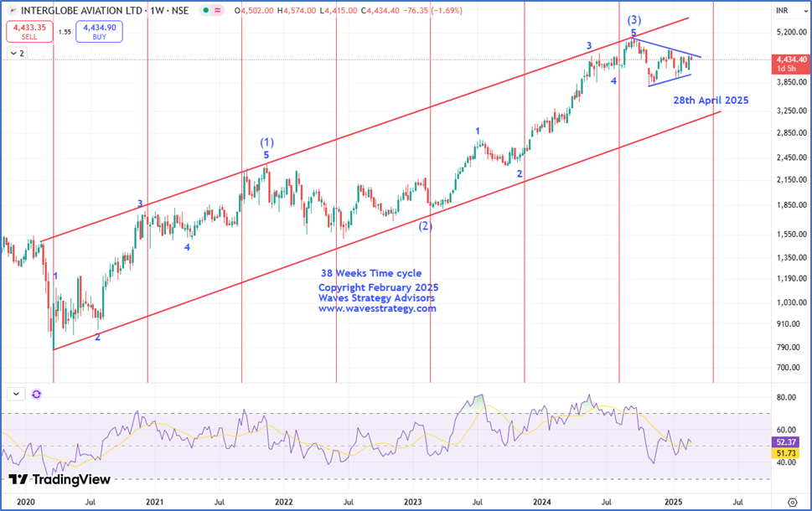Viewport: 812px width, 511px height.
Task: Click the 3,250.00 price axis label
Action: tap(792, 111)
